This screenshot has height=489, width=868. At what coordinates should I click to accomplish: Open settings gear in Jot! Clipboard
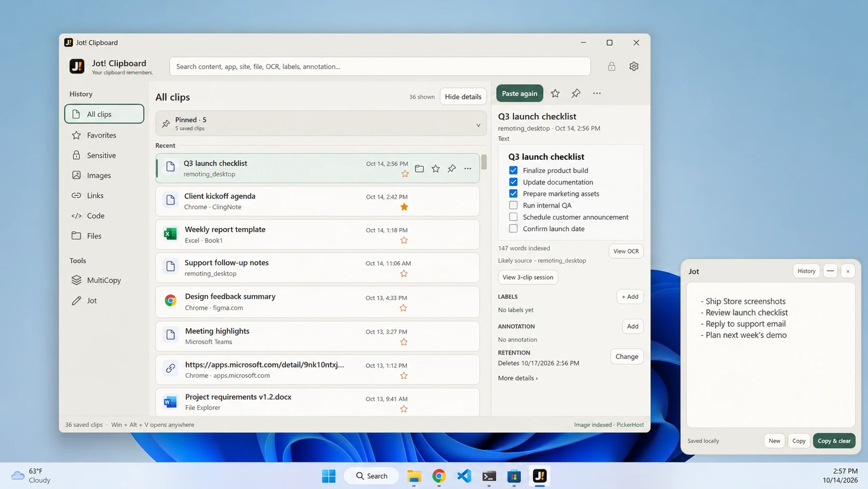pos(634,67)
